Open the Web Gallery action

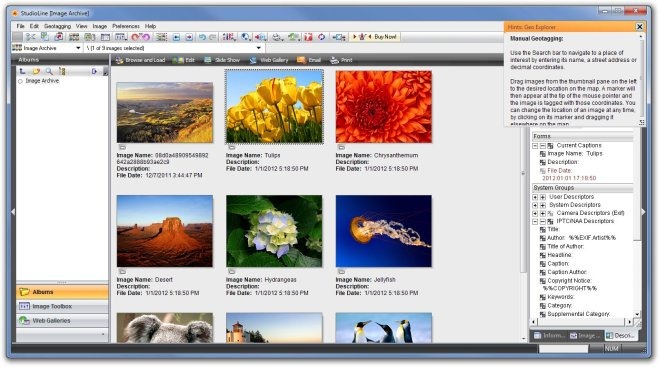(x=269, y=60)
